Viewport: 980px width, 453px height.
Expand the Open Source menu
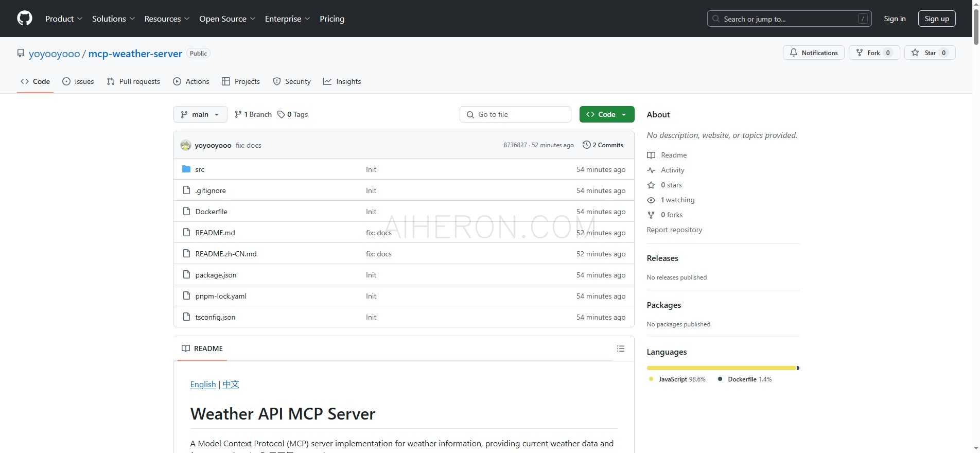pyautogui.click(x=227, y=19)
